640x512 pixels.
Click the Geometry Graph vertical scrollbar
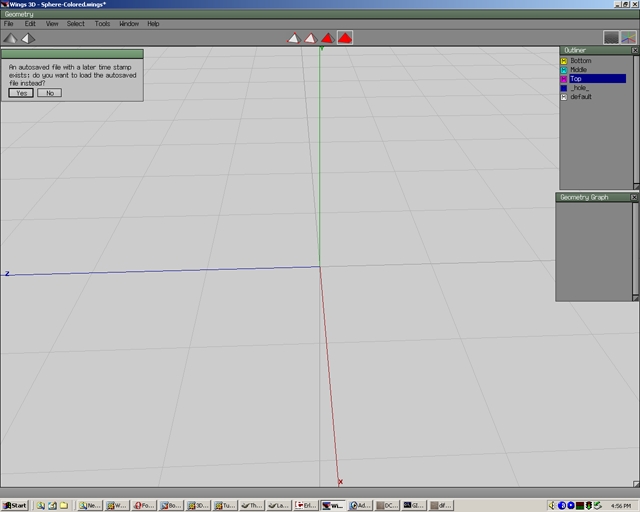click(635, 248)
